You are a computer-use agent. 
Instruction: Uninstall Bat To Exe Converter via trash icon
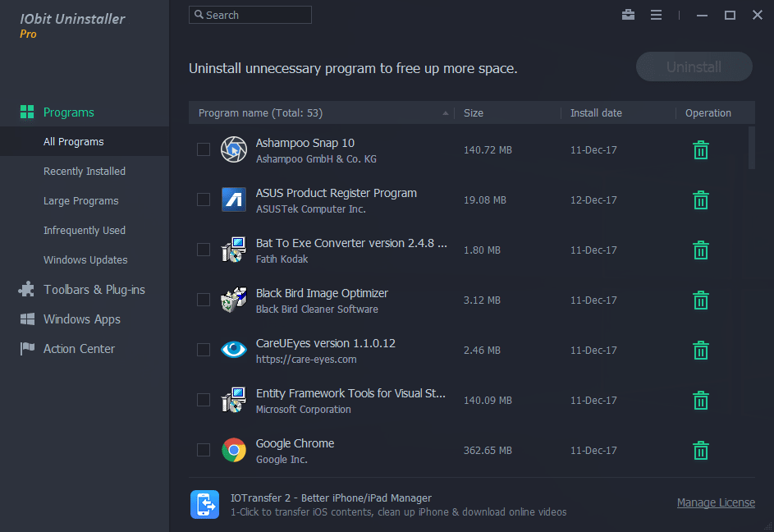point(700,250)
